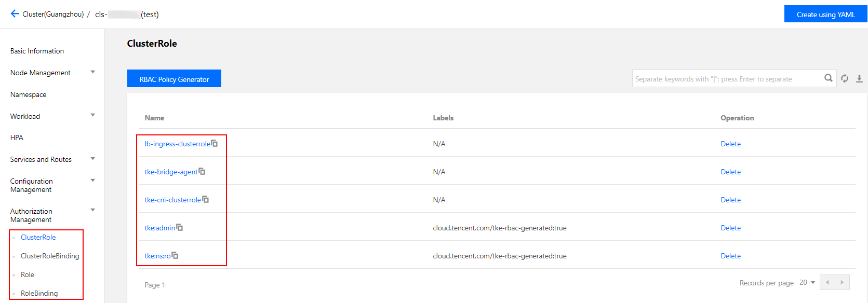Screen dimensions: 868x303
Task: Refresh the ClusterRole list
Action: 845,78
